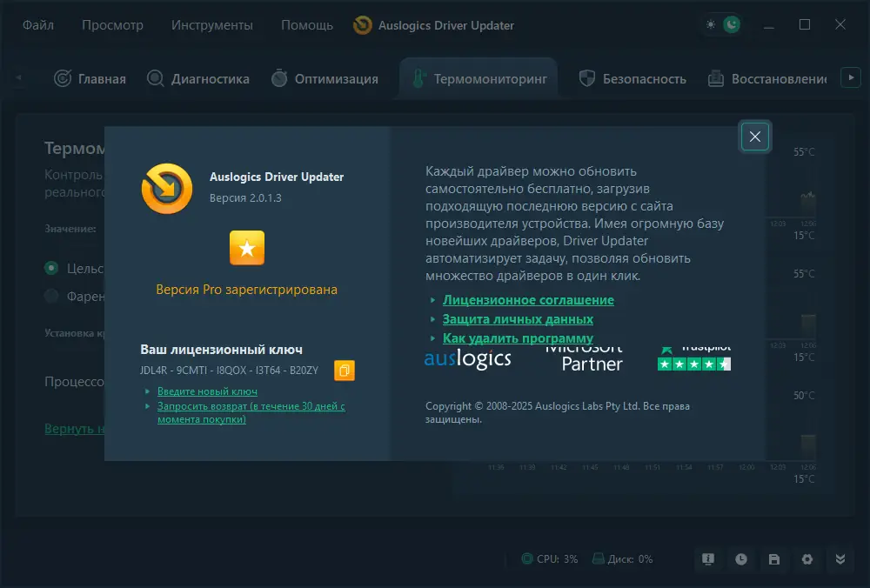The image size is (870, 588).
Task: Click the Trustpilot rating stars
Action: point(694,364)
